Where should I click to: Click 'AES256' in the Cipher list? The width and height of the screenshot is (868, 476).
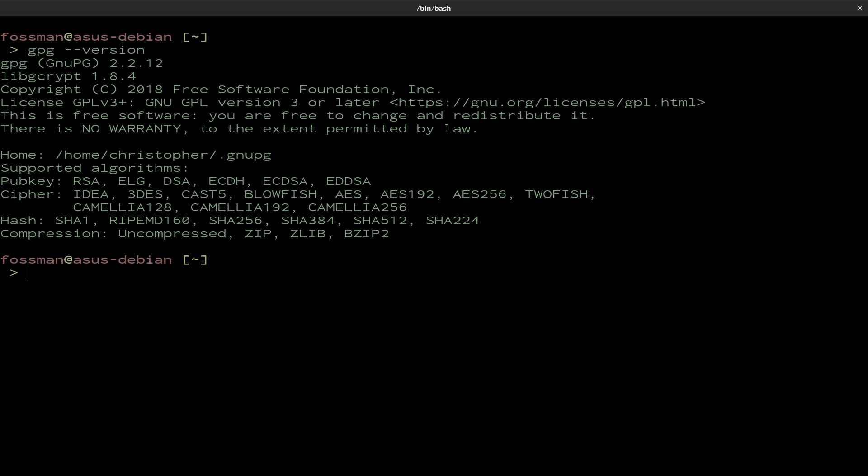[x=479, y=194]
